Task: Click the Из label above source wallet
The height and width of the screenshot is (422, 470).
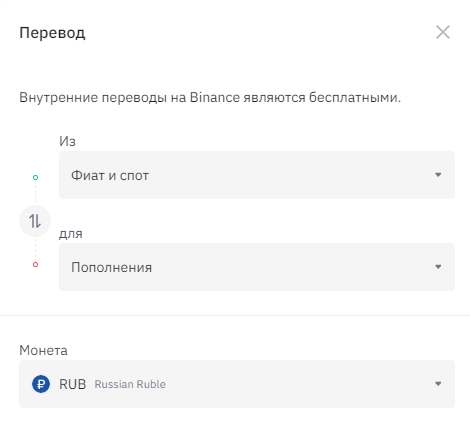Action: [67, 141]
